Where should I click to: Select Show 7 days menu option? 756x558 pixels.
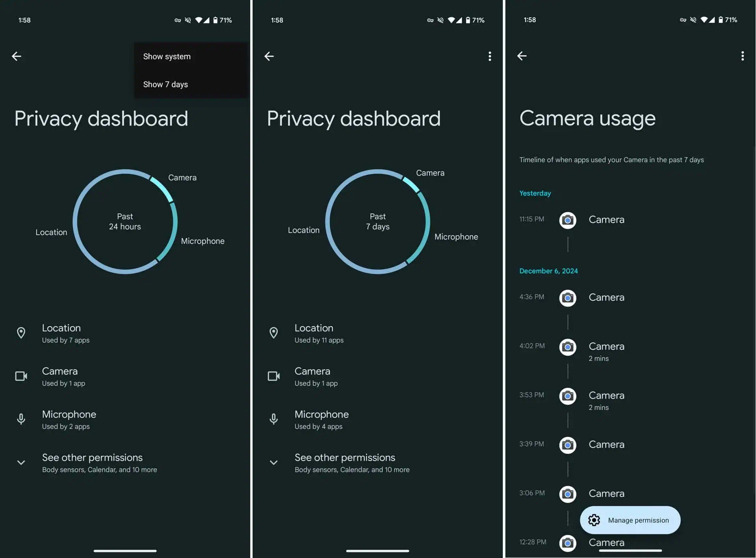(x=165, y=85)
